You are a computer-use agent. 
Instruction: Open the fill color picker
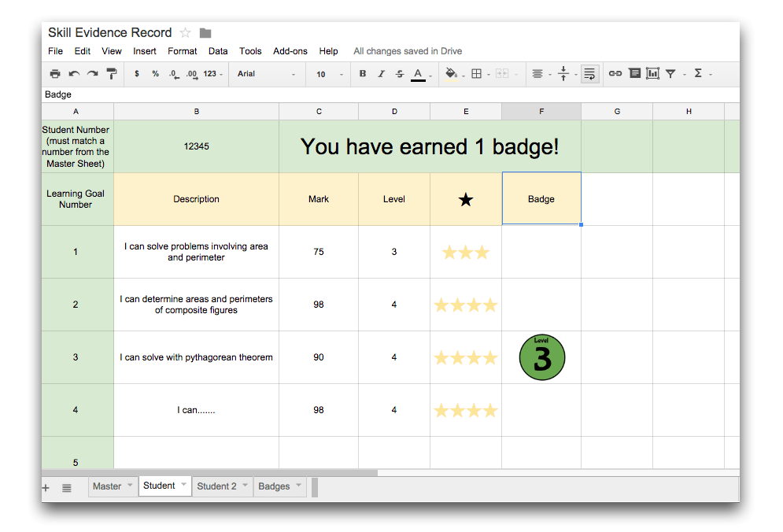tap(451, 74)
